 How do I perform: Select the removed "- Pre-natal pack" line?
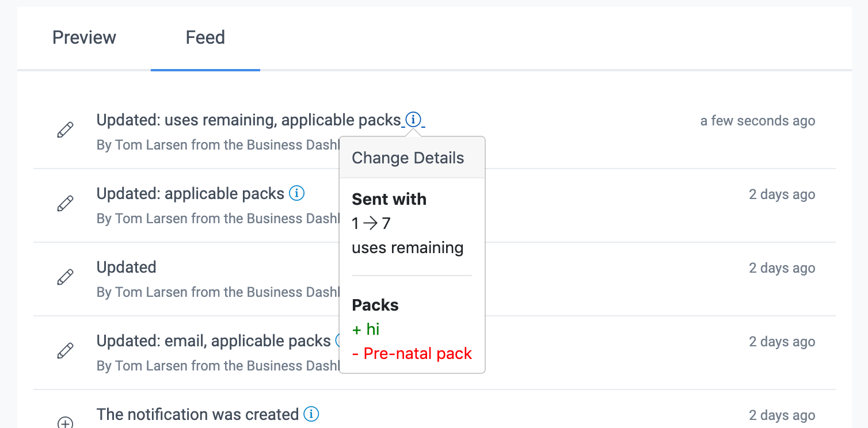(412, 353)
